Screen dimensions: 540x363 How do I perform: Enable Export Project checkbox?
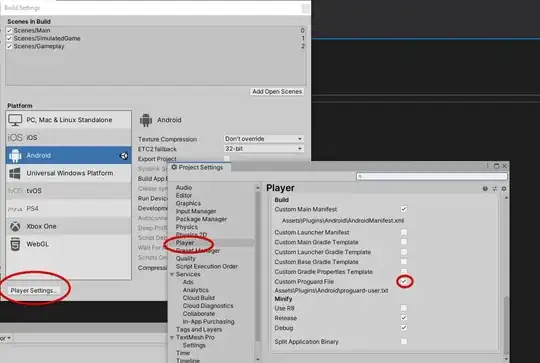coord(227,158)
